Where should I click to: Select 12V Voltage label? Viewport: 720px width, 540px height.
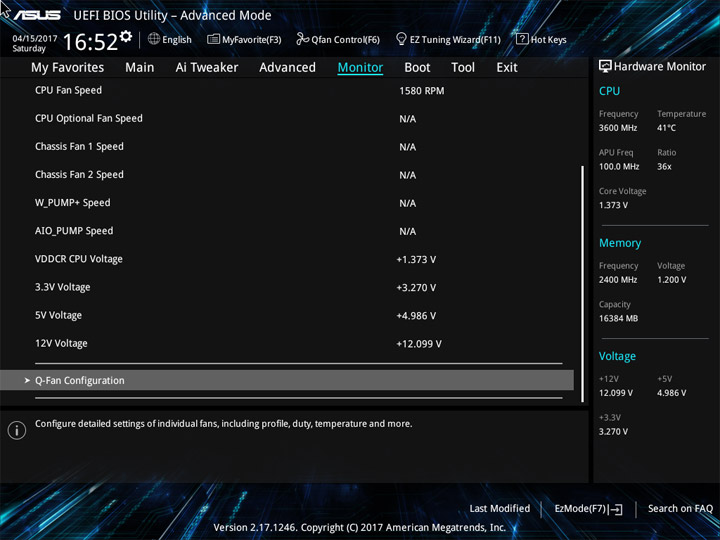61,343
